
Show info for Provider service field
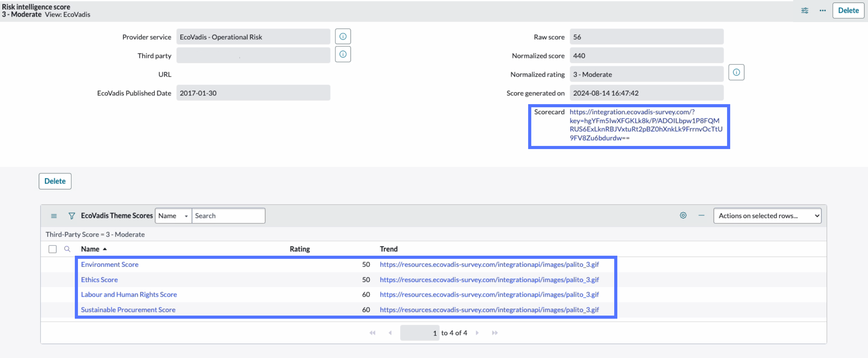pyautogui.click(x=343, y=36)
